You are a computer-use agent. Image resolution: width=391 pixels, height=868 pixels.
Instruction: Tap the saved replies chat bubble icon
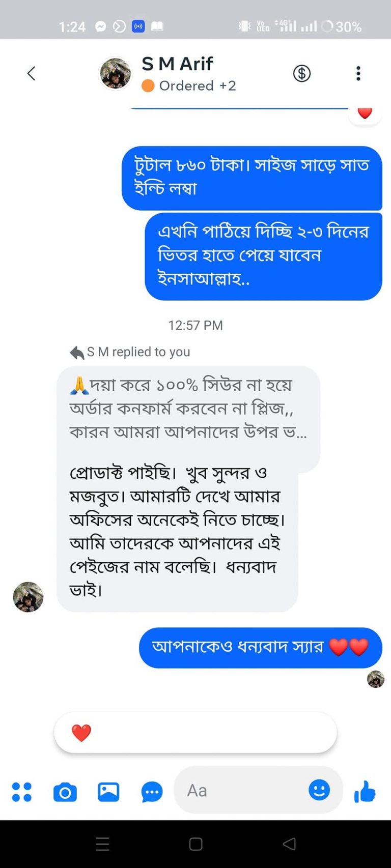point(152,792)
